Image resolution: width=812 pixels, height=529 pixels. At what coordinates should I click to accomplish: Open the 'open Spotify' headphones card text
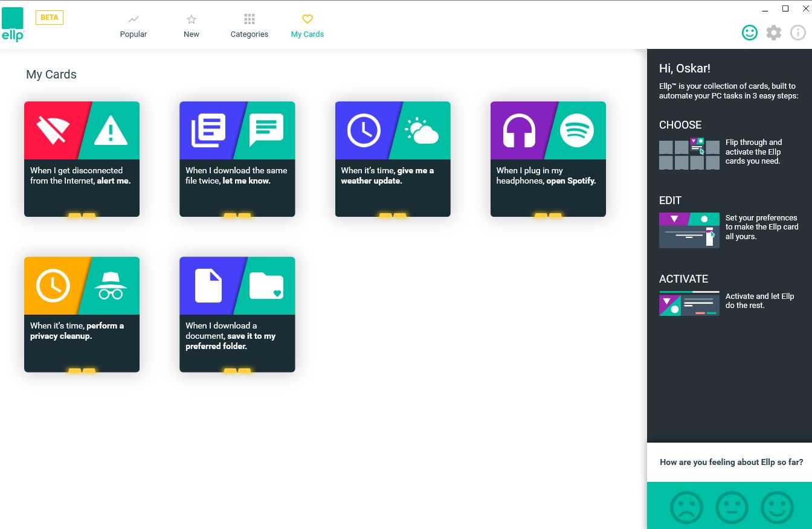(546, 176)
